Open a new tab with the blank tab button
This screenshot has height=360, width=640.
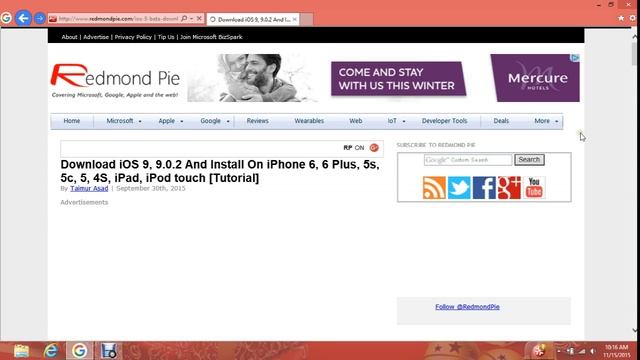tap(307, 19)
